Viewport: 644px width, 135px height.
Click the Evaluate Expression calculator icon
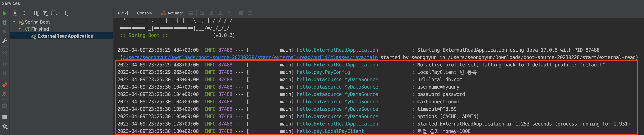[241, 13]
